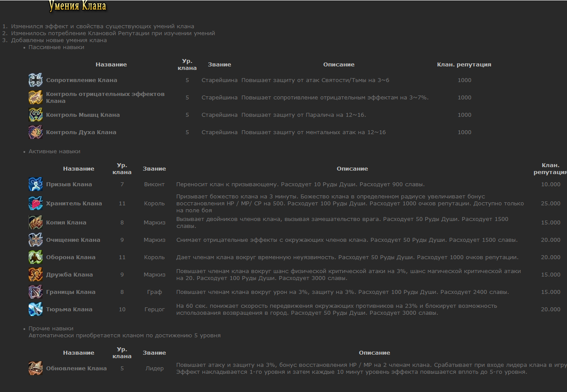Image resolution: width=567 pixels, height=392 pixels.
Task: Click the Контроль отрицательных эффектов Клана icon
Action: [x=36, y=97]
